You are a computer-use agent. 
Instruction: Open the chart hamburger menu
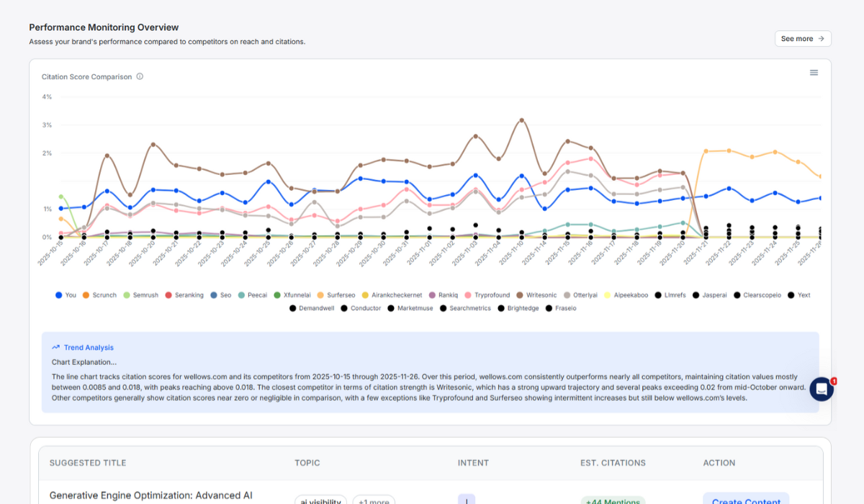814,73
